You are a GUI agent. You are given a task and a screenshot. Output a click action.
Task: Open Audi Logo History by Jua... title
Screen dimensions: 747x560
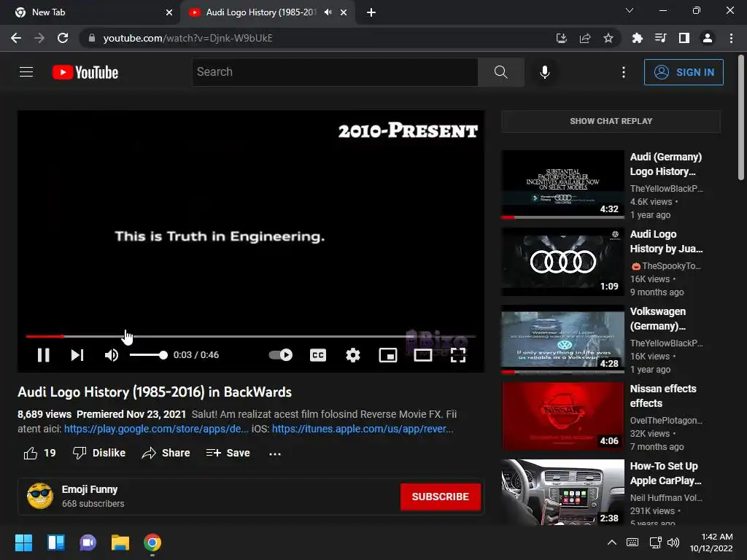coord(666,241)
